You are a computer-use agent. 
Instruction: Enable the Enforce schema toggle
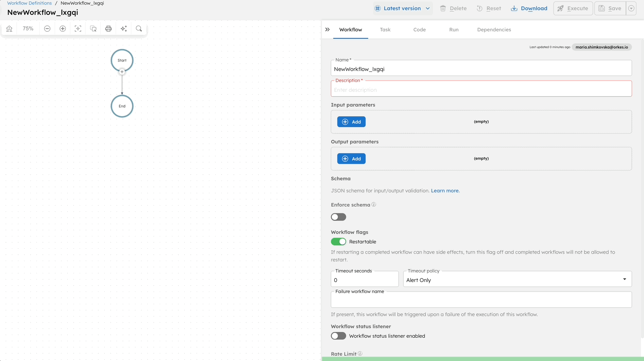click(x=338, y=217)
